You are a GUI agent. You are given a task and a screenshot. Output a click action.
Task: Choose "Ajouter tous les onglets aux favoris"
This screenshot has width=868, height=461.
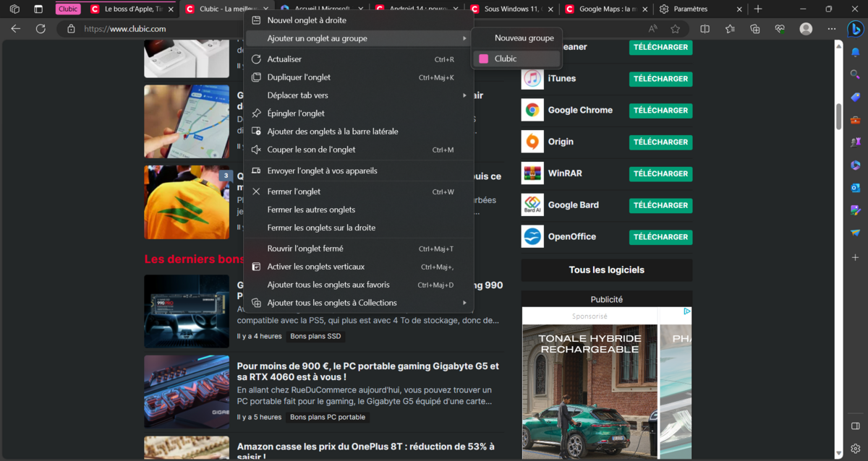click(359, 285)
